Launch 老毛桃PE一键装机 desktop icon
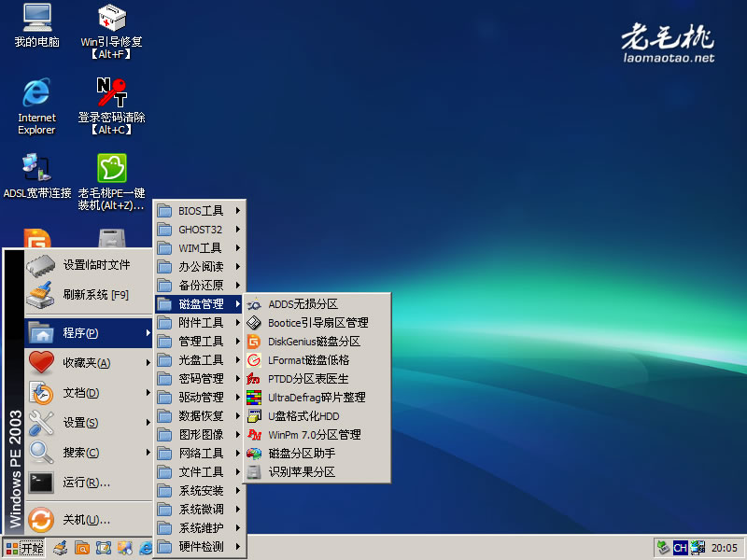Image resolution: width=747 pixels, height=560 pixels. click(x=111, y=181)
